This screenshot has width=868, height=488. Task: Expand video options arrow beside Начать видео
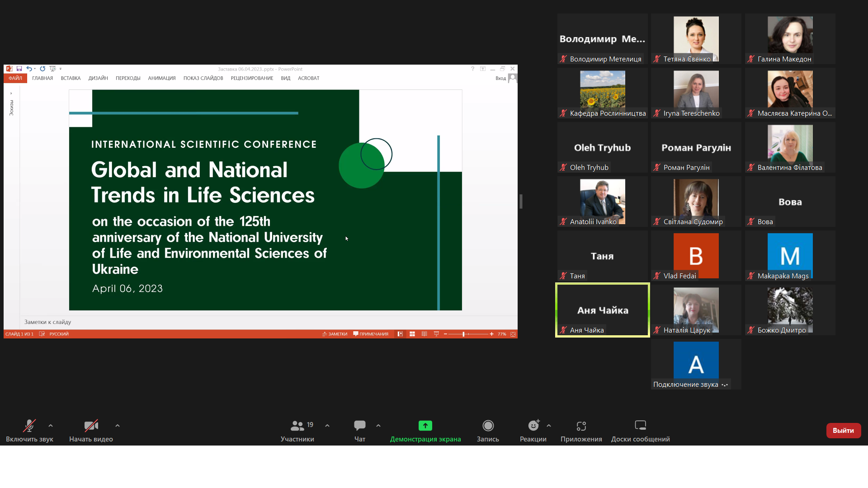pos(118,426)
